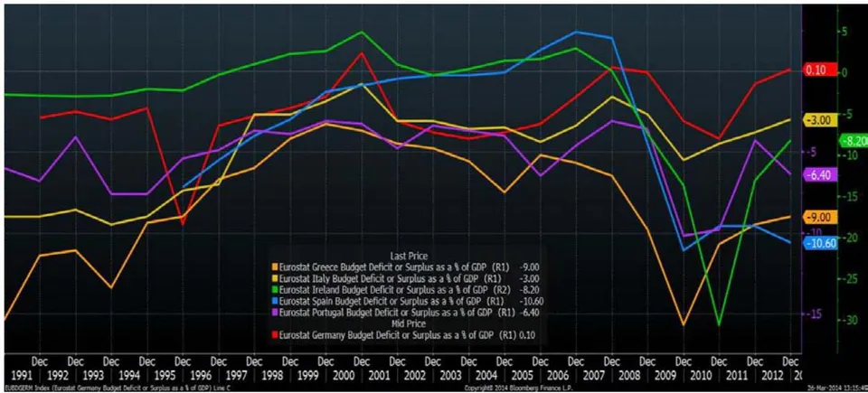Screen dimensions: 868x393
Task: Click the red Germany legend color swatch
Action: pyautogui.click(x=276, y=335)
